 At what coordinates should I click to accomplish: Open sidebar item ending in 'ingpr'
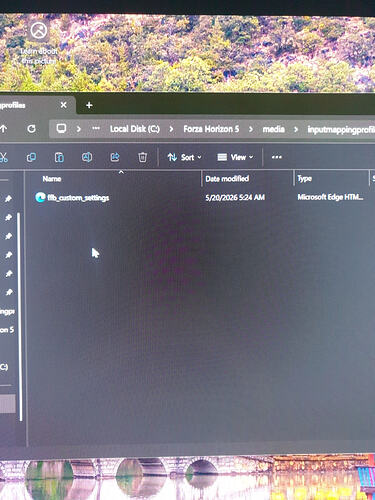(x=7, y=311)
